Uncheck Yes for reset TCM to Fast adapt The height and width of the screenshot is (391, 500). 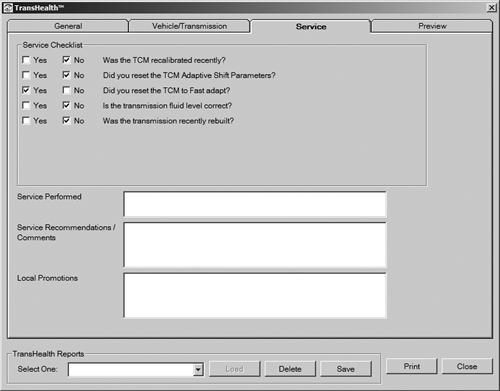[x=26, y=90]
